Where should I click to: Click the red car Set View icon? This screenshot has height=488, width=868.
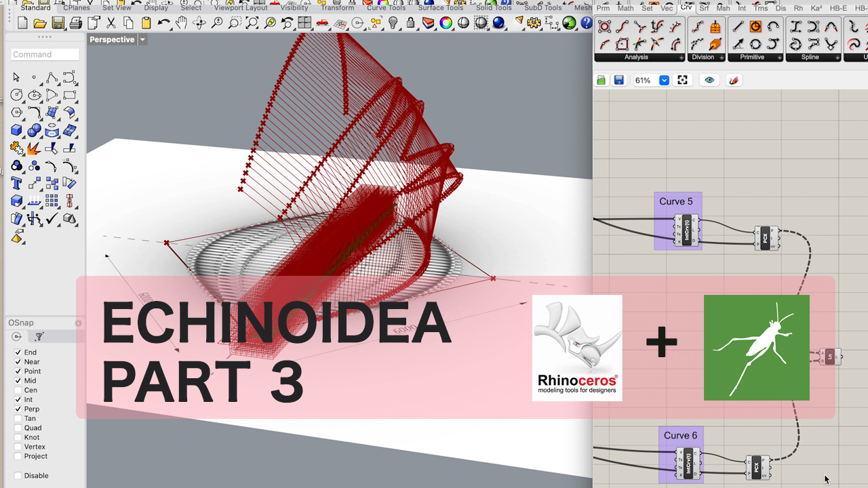click(x=322, y=23)
